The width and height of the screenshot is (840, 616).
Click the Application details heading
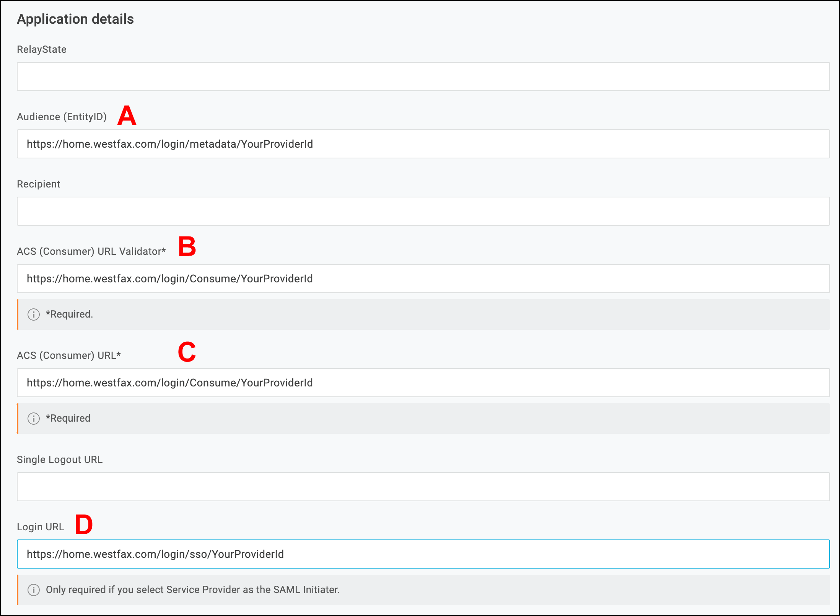(75, 19)
